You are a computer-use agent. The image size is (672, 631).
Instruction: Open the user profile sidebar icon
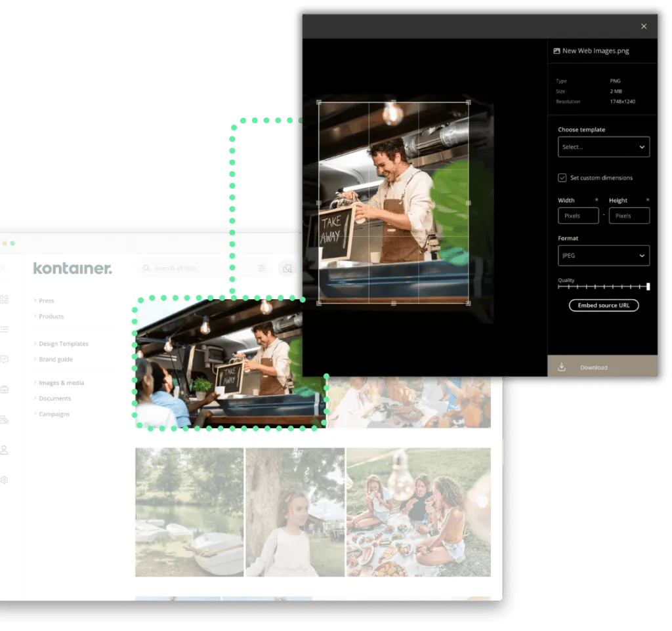(x=5, y=450)
